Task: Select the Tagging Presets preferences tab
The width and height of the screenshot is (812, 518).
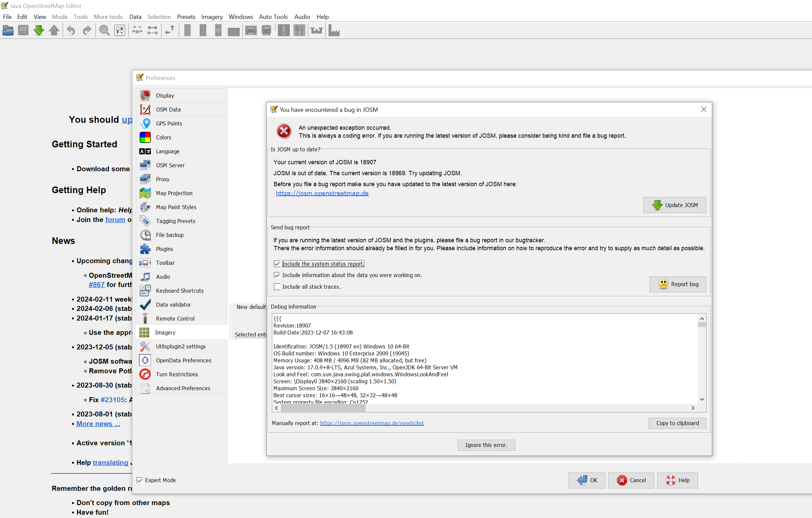Action: 182,221
